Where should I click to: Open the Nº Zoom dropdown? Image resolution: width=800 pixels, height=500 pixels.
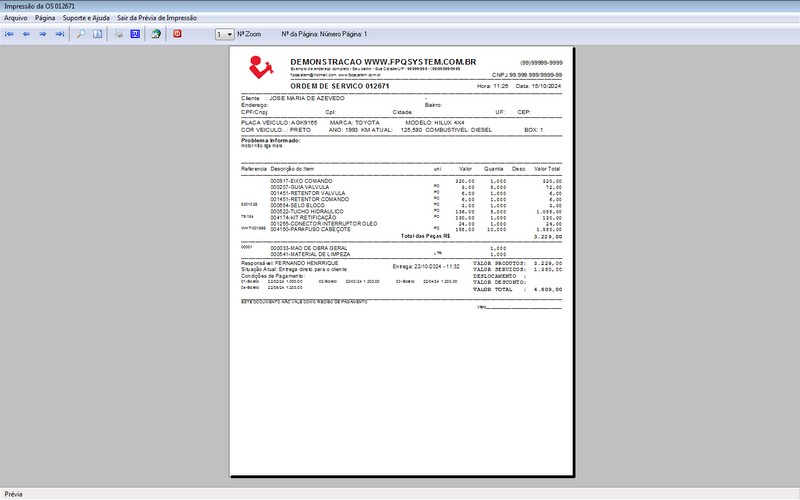pyautogui.click(x=225, y=34)
